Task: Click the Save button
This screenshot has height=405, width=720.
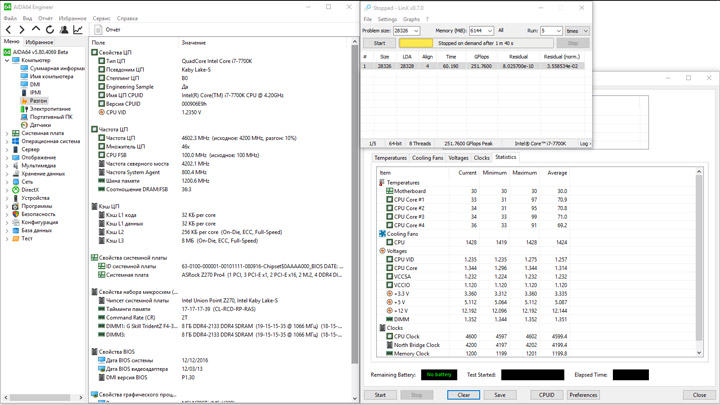Action: (x=500, y=395)
